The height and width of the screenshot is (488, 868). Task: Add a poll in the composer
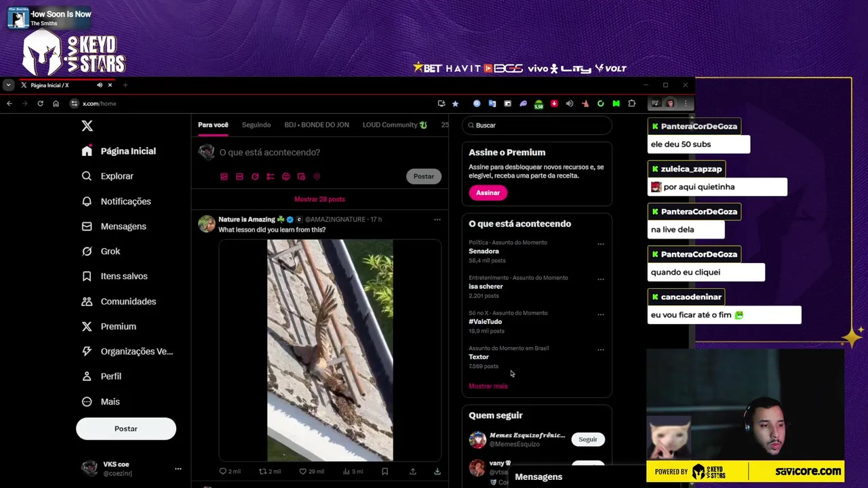[x=271, y=176]
